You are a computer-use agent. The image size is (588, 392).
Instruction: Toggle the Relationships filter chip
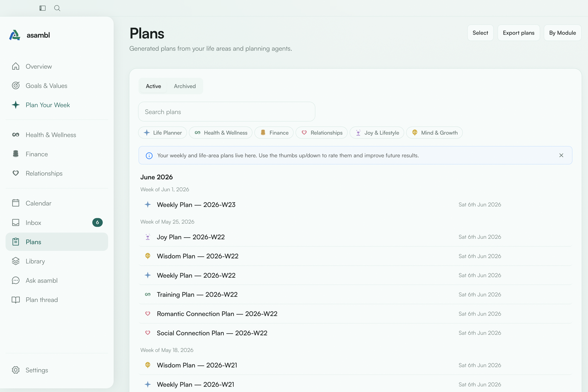coord(322,133)
